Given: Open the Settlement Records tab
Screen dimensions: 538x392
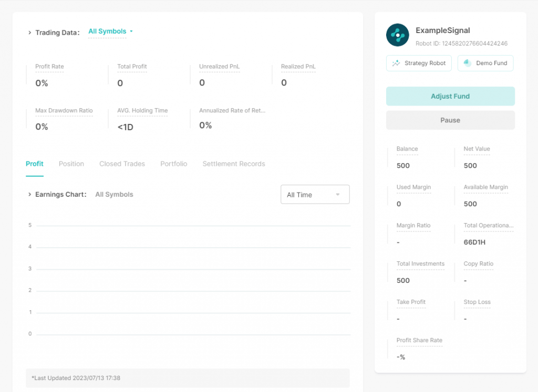Looking at the screenshot, I should coord(234,164).
